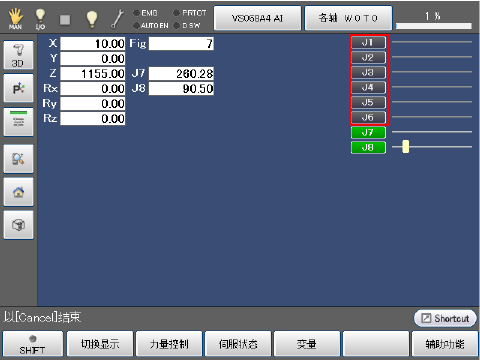This screenshot has width=480, height=360.
Task: Toggle the SHIFT button
Action: (32, 344)
